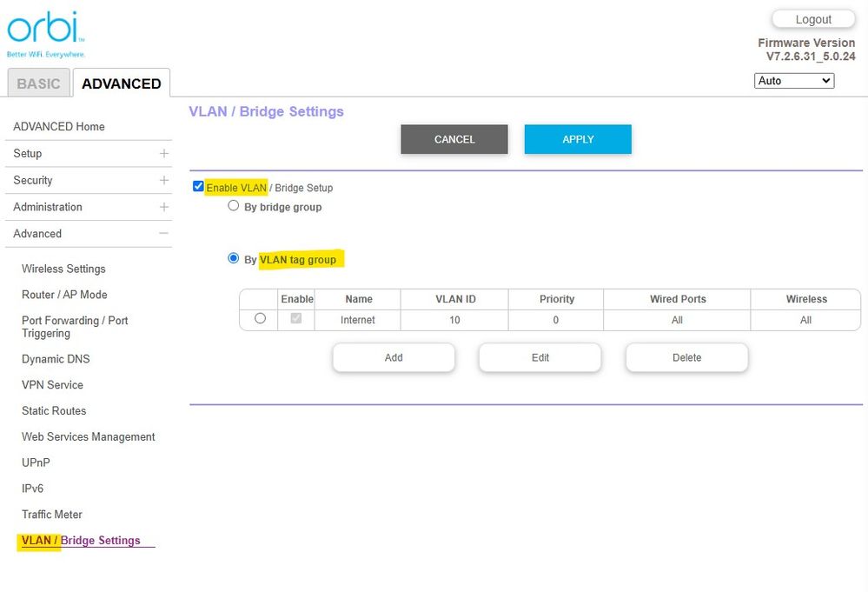This screenshot has width=868, height=592.
Task: Open the Auto language dropdown
Action: point(793,80)
